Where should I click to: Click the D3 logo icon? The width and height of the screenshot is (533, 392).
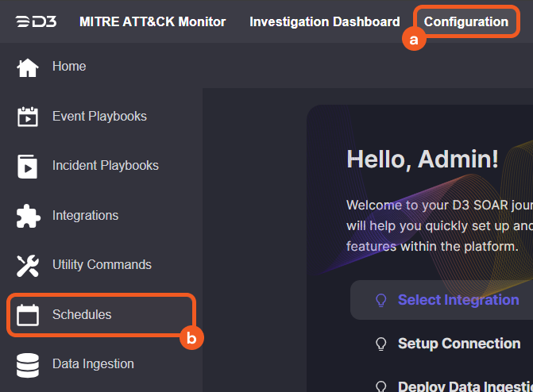click(36, 21)
